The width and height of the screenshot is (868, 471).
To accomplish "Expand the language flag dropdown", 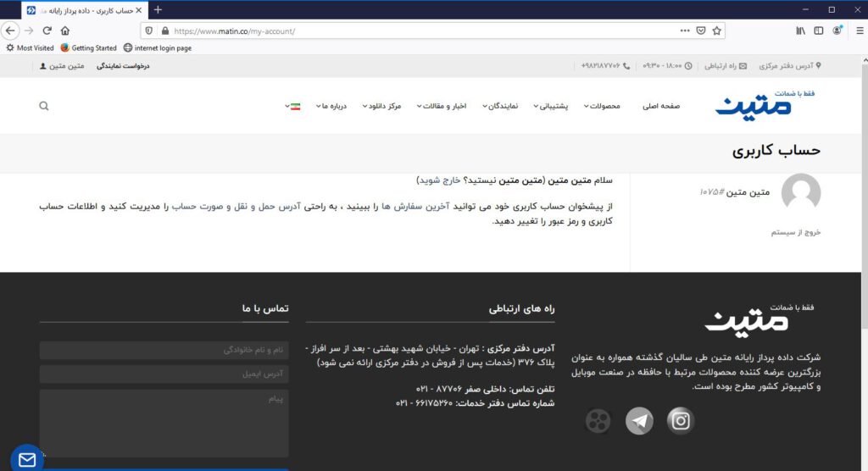I will [x=292, y=106].
